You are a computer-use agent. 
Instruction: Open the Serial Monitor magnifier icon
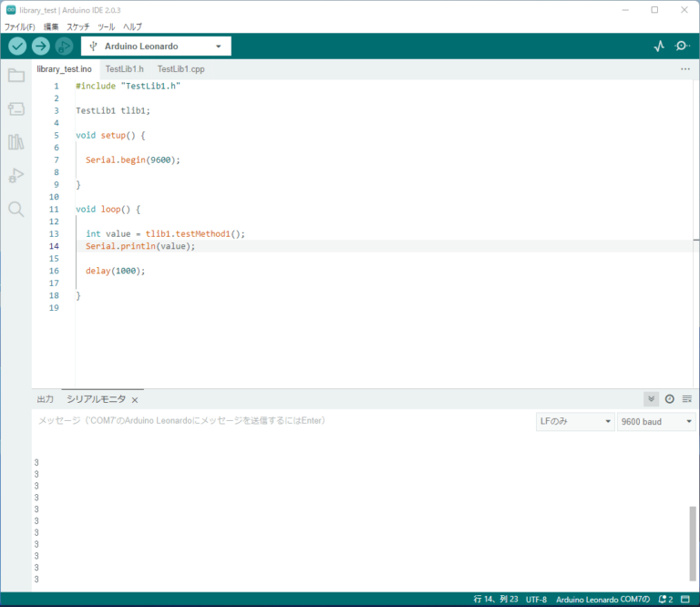pyautogui.click(x=682, y=46)
